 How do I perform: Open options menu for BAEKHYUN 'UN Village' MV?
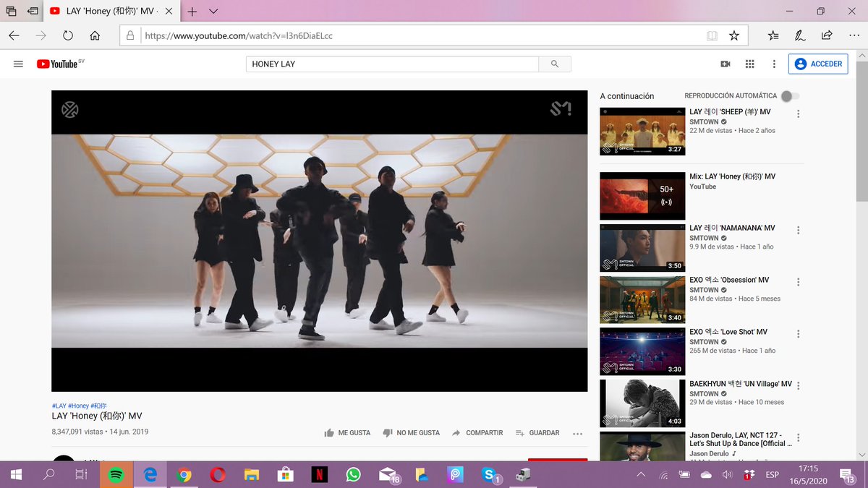(799, 387)
